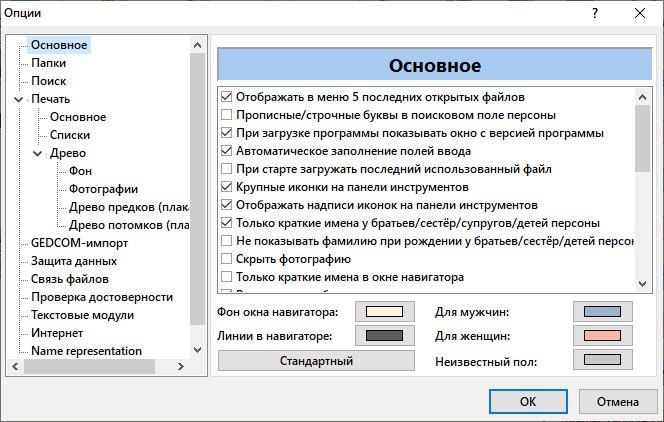The width and height of the screenshot is (664, 422).
Task: Go to Name representation section
Action: click(86, 351)
